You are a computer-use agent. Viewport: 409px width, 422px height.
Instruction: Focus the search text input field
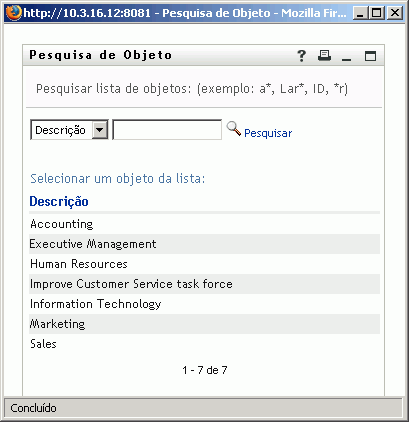click(x=167, y=130)
